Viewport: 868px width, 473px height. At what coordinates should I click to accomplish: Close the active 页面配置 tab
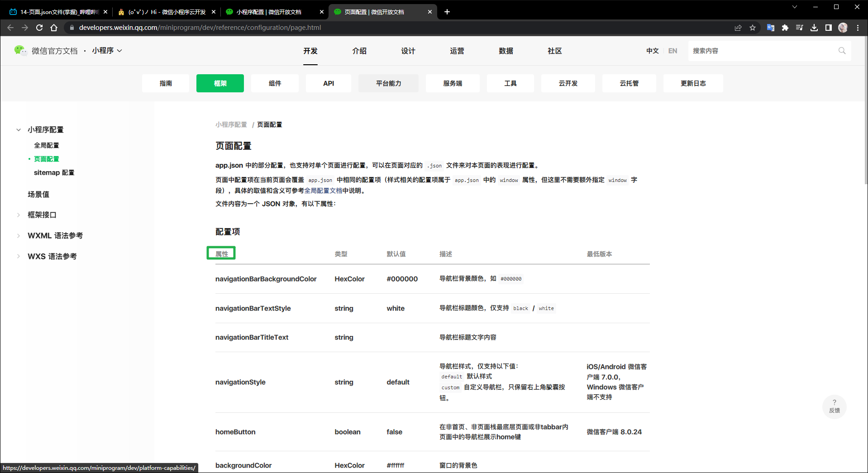430,12
